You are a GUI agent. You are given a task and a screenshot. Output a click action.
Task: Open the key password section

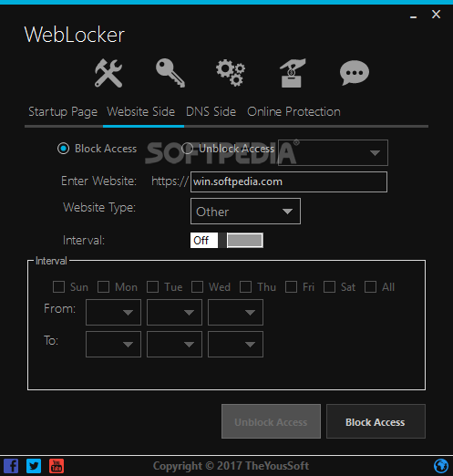(170, 73)
